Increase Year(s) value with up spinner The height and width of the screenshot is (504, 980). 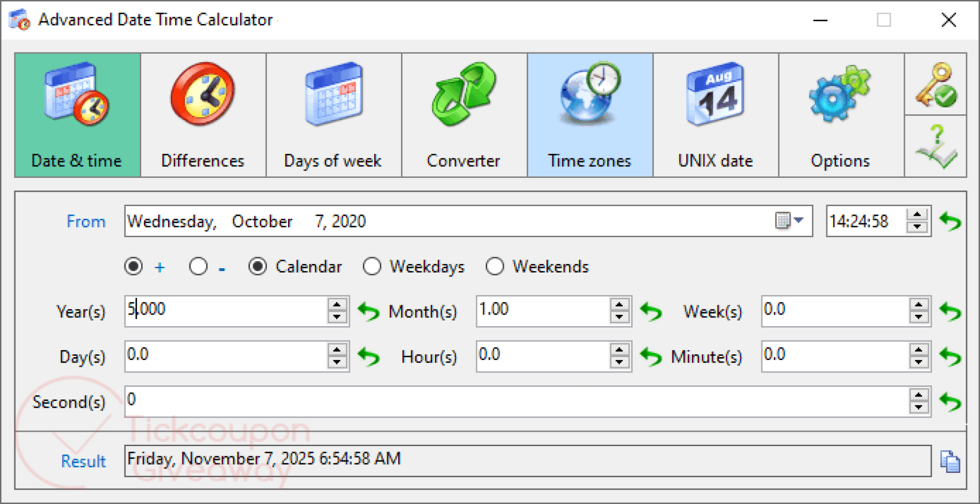coord(337,305)
